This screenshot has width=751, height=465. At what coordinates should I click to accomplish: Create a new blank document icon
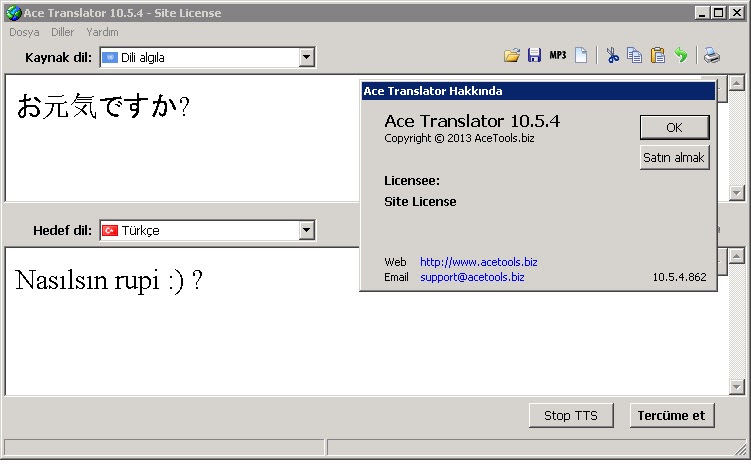pos(581,56)
